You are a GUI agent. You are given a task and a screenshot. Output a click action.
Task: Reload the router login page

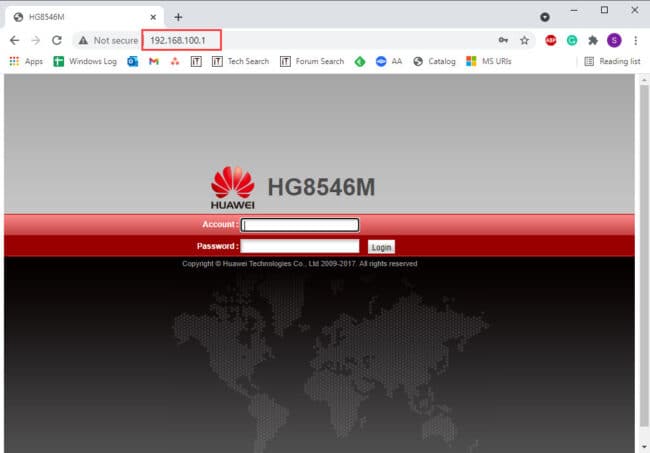[57, 40]
